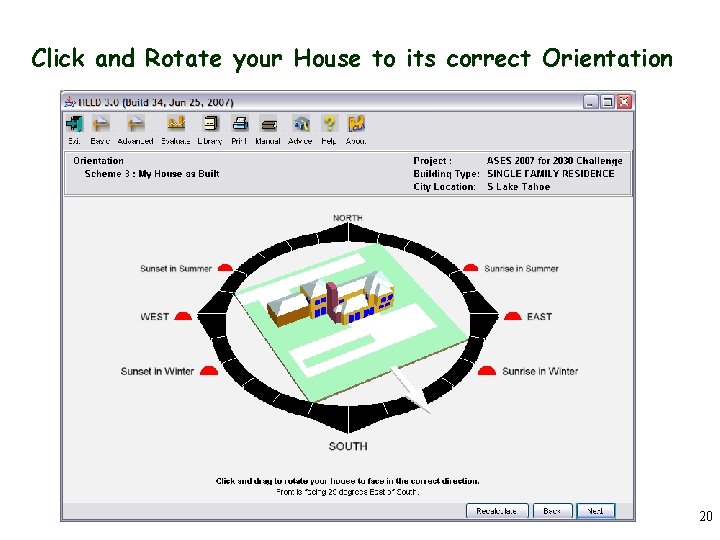Close the HEED window
Viewport: 720px width, 540px height.
coord(624,101)
